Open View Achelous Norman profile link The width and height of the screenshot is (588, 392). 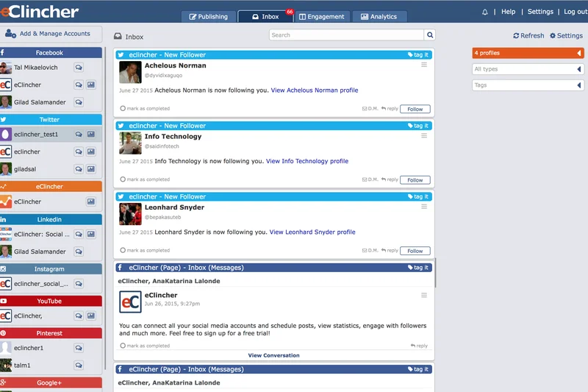click(315, 90)
